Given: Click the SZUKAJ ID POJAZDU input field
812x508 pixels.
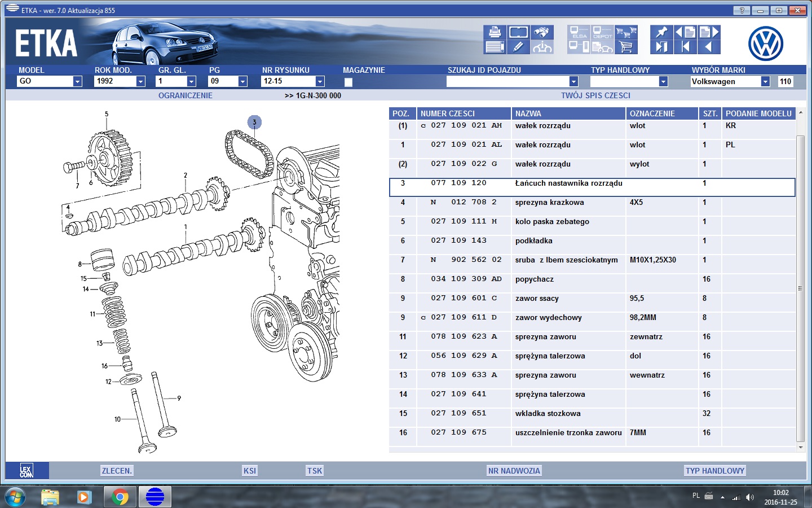Looking at the screenshot, I should click(x=507, y=81).
